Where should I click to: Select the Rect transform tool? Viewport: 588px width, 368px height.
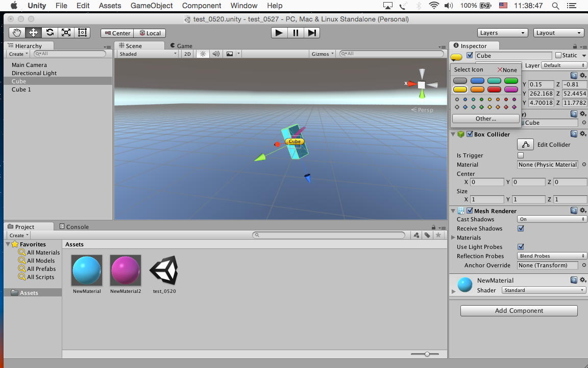pos(82,33)
